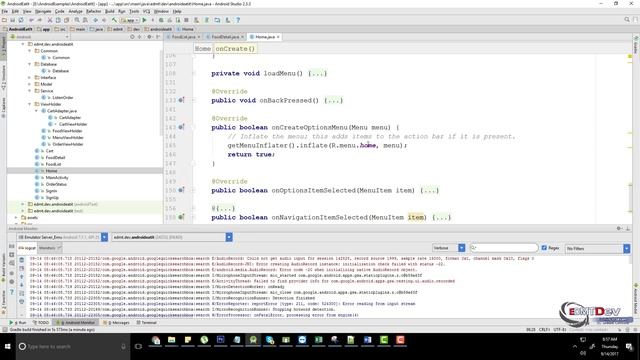Open the Emulator device dropdown
Screen dimensions: 640x360
point(62,237)
